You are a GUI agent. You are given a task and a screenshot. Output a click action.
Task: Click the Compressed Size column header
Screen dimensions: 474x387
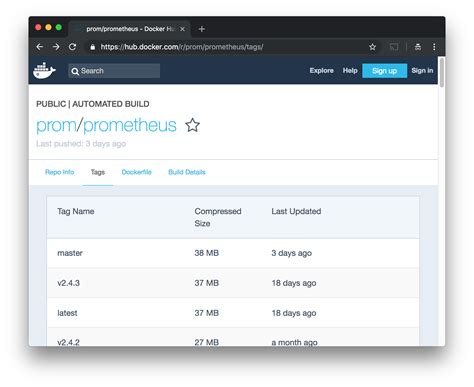218,217
